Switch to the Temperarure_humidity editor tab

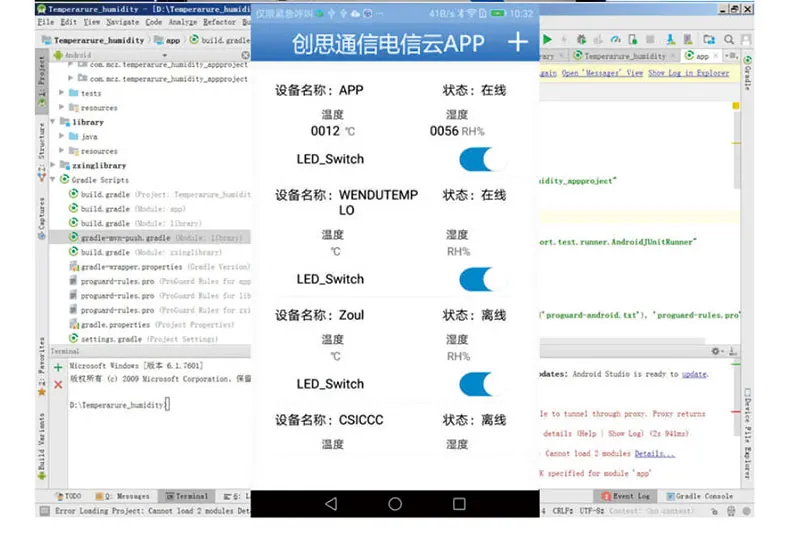[x=625, y=56]
